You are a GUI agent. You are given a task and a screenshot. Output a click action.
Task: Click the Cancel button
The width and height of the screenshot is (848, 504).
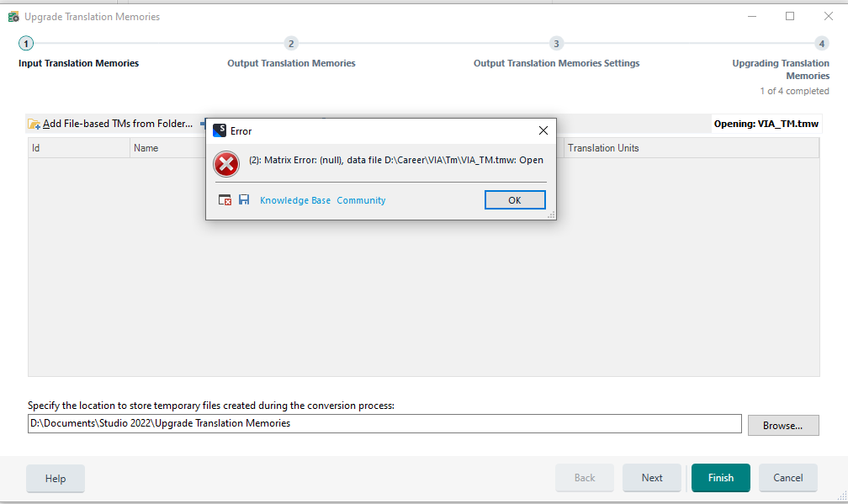coord(788,478)
